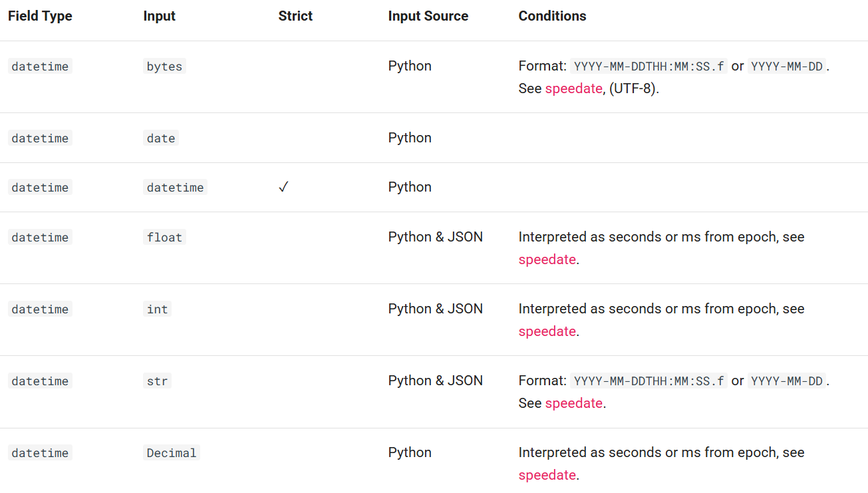Image resolution: width=868 pixels, height=493 pixels.
Task: Select the date input label
Action: (x=160, y=138)
